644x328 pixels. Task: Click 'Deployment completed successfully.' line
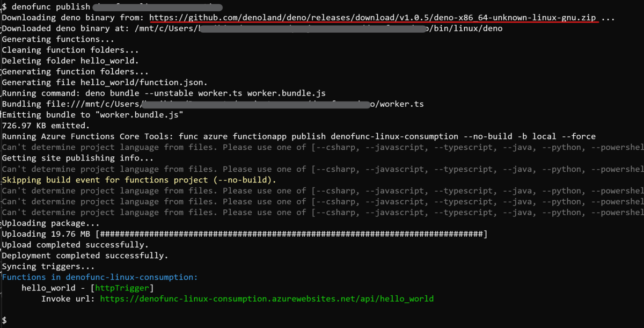(x=85, y=256)
